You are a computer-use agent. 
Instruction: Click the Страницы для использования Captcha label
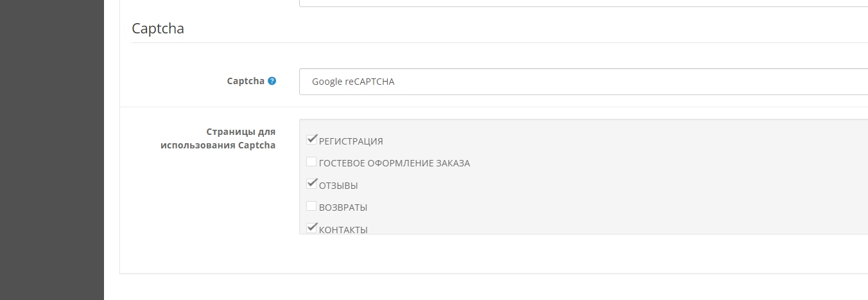pyautogui.click(x=218, y=139)
